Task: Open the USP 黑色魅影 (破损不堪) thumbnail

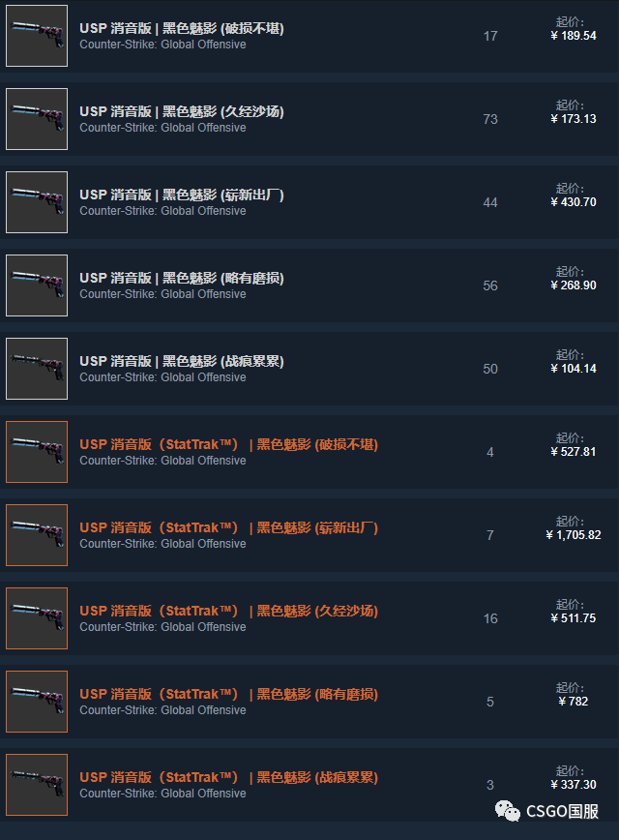Action: pos(37,36)
